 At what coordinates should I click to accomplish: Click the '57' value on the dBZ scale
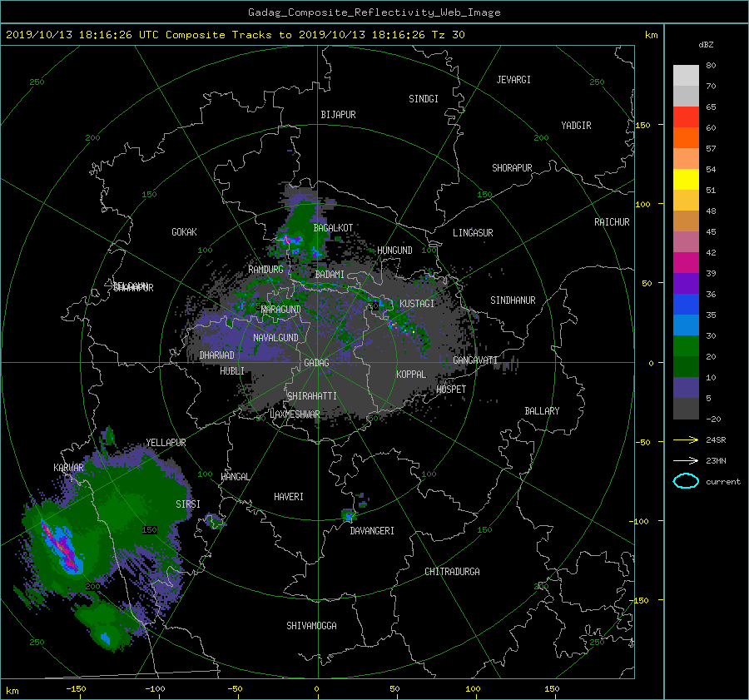click(711, 149)
